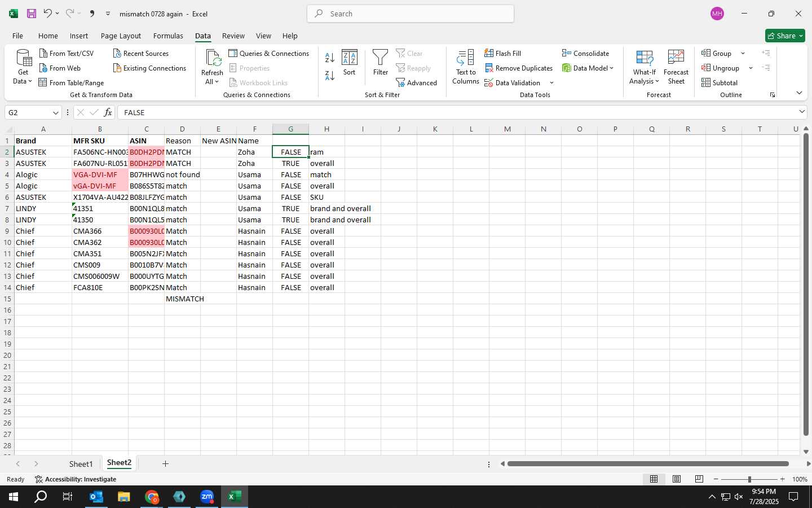Expand Data Model dropdown
Screen dimensions: 812x508
click(611, 68)
